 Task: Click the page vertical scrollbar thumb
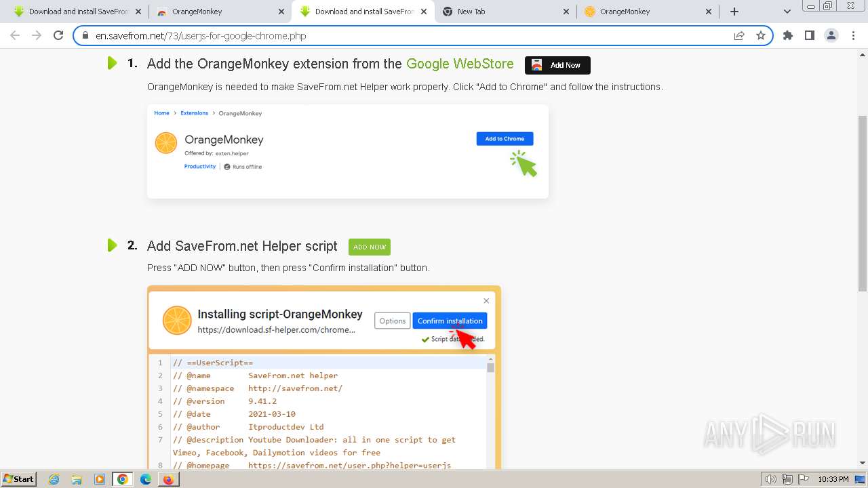tap(863, 203)
